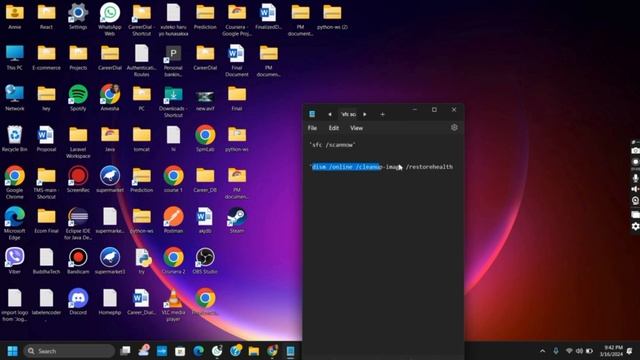640x360 pixels.
Task: Select the ScreenRec desktop shortcut
Action: [x=78, y=180]
